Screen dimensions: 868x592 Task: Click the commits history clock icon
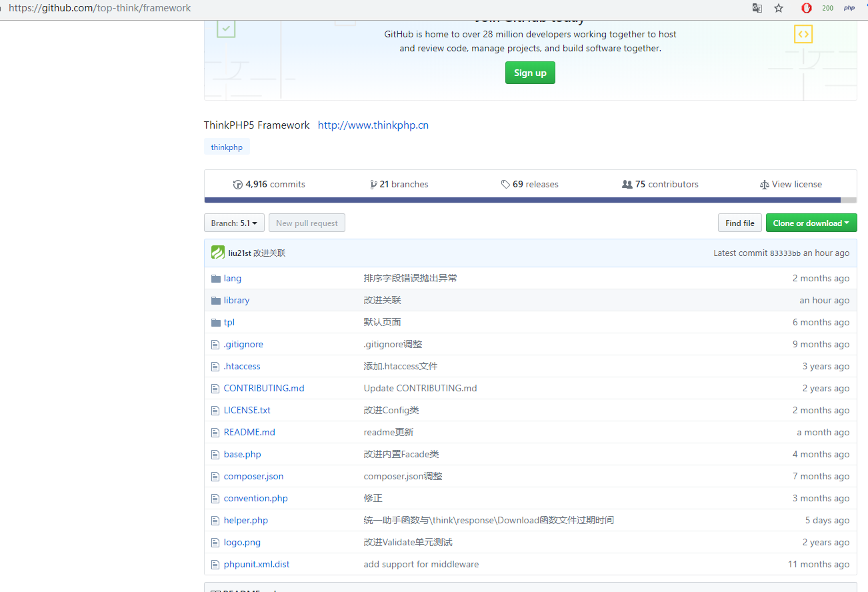click(237, 185)
